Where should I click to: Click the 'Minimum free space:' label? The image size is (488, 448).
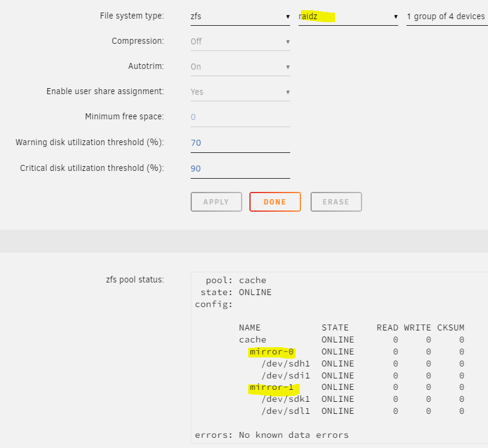pyautogui.click(x=125, y=116)
